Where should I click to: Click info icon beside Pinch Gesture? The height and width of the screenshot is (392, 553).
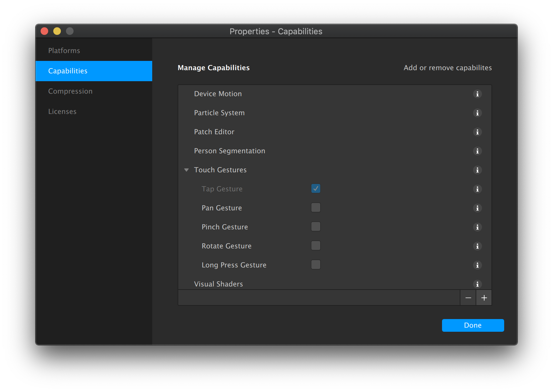click(x=477, y=227)
